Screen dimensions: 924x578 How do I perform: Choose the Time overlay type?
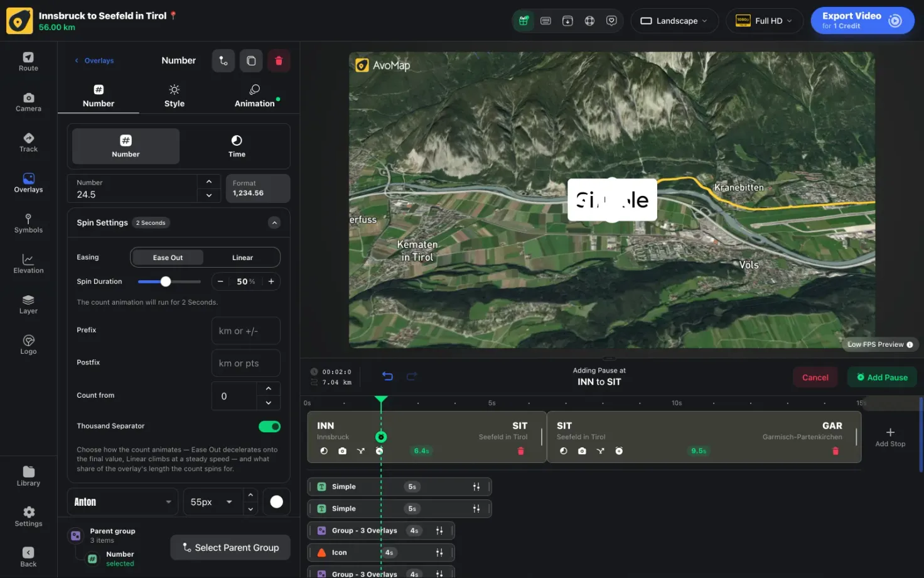pyautogui.click(x=237, y=146)
